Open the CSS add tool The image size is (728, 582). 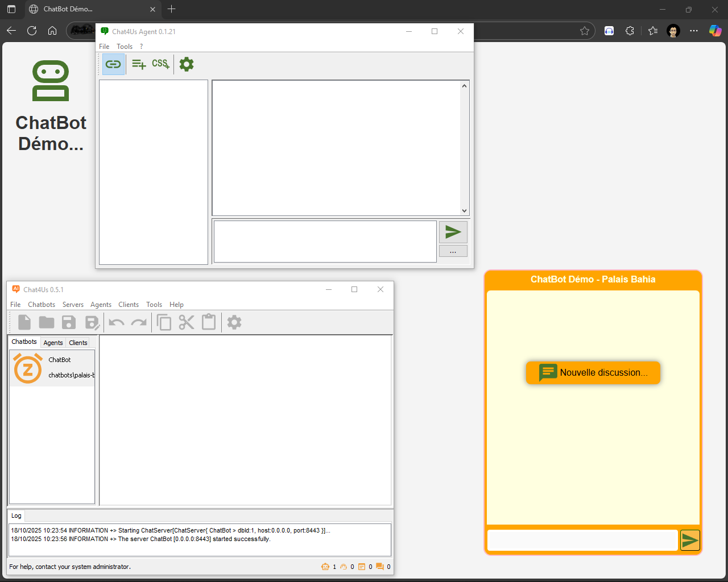point(160,64)
